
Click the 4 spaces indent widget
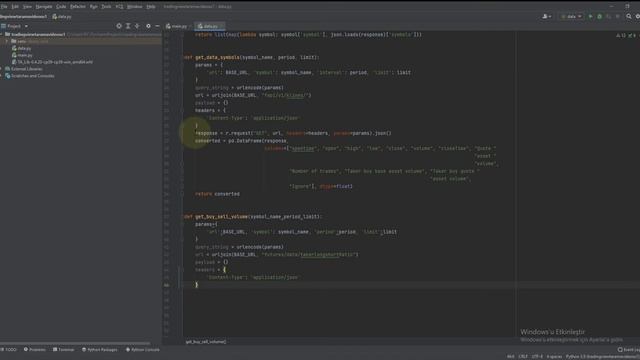[x=554, y=357]
